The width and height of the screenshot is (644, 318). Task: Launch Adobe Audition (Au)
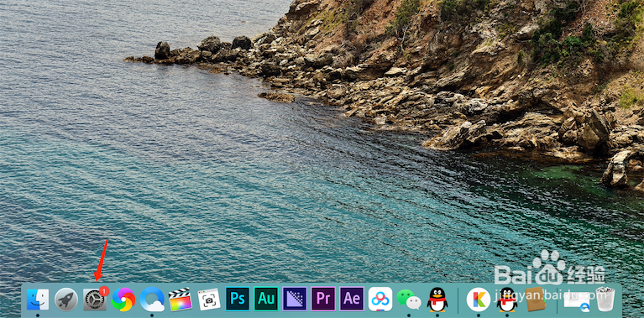(266, 299)
